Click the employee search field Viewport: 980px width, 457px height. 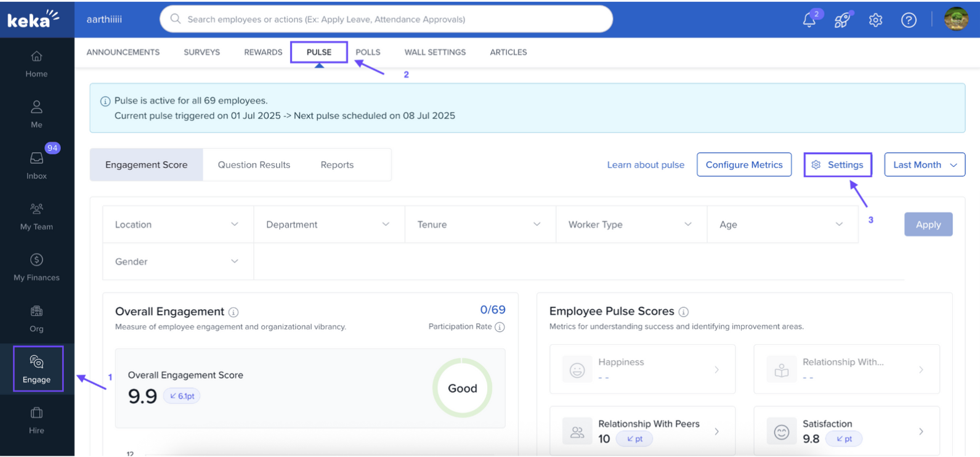[x=387, y=20]
